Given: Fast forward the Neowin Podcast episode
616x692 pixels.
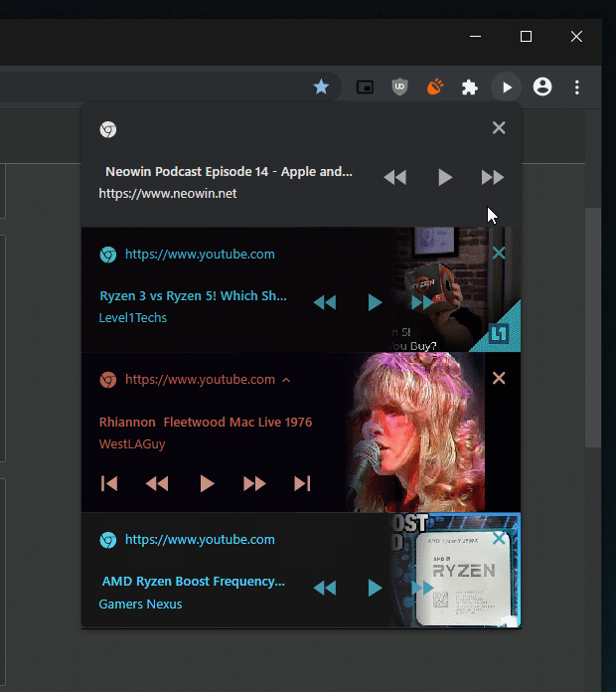Looking at the screenshot, I should tap(493, 177).
